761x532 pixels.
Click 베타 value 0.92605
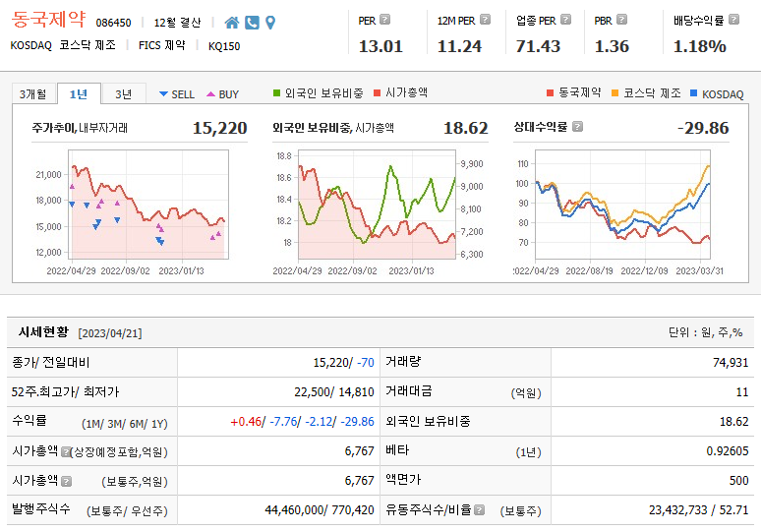click(728, 451)
